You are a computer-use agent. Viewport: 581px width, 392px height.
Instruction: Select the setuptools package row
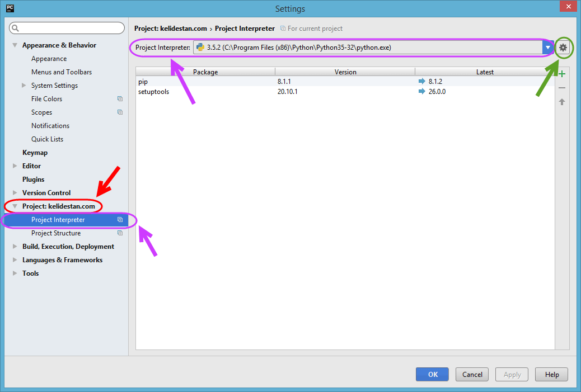(x=345, y=92)
